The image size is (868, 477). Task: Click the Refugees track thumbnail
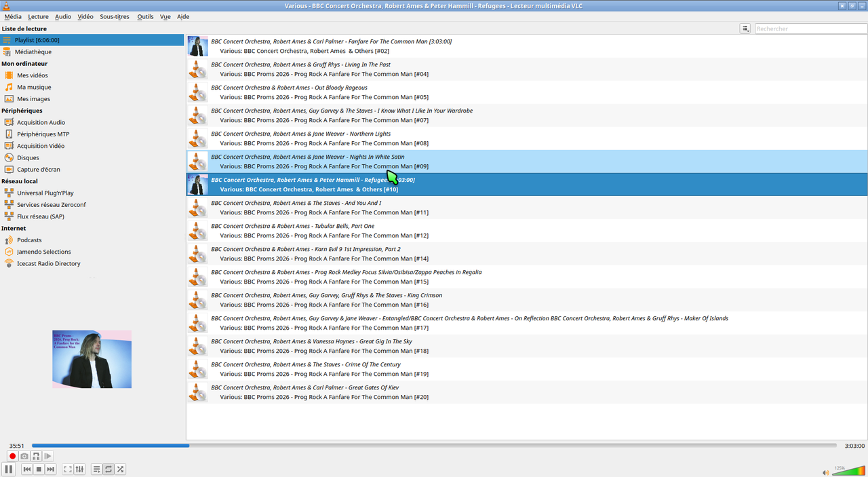pyautogui.click(x=197, y=185)
